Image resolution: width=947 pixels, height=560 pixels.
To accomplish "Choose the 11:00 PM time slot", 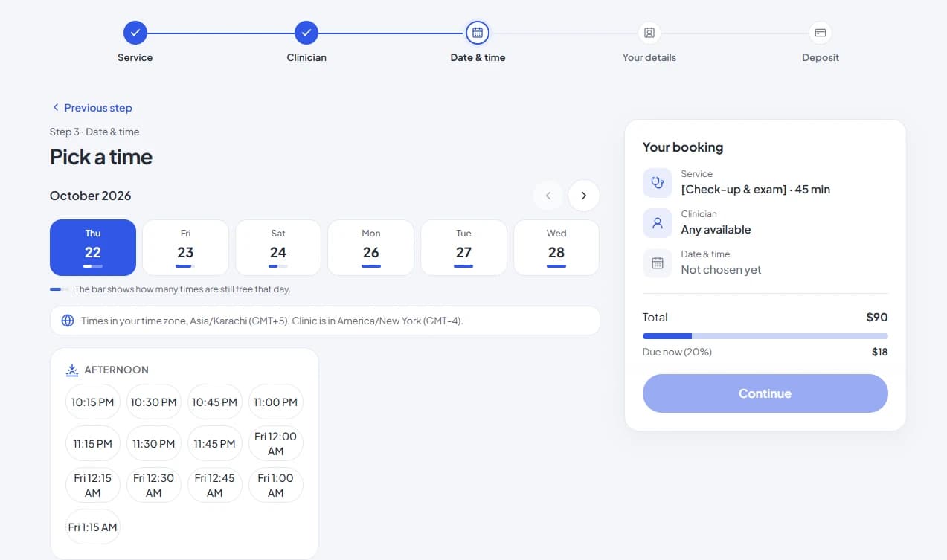I will [276, 402].
